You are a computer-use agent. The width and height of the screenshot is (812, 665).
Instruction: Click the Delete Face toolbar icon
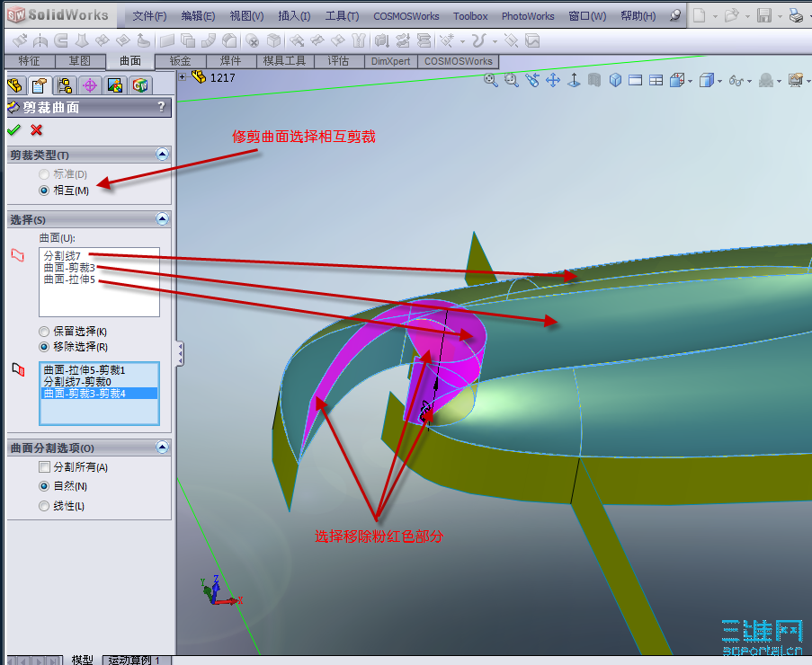click(252, 40)
